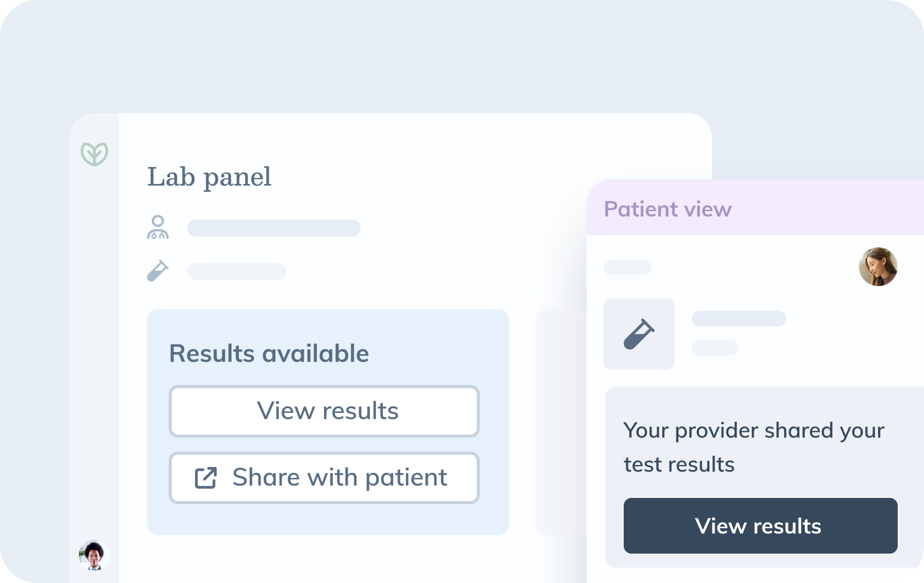
Task: Click the test name placeholder in Patient view
Action: 739,319
